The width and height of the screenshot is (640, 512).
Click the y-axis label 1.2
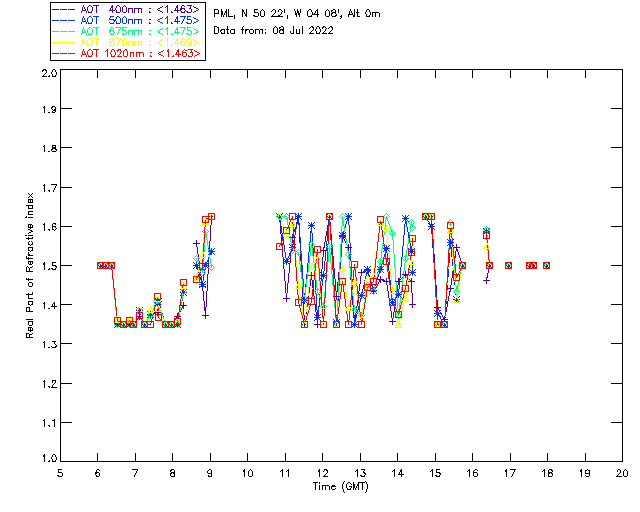49,384
